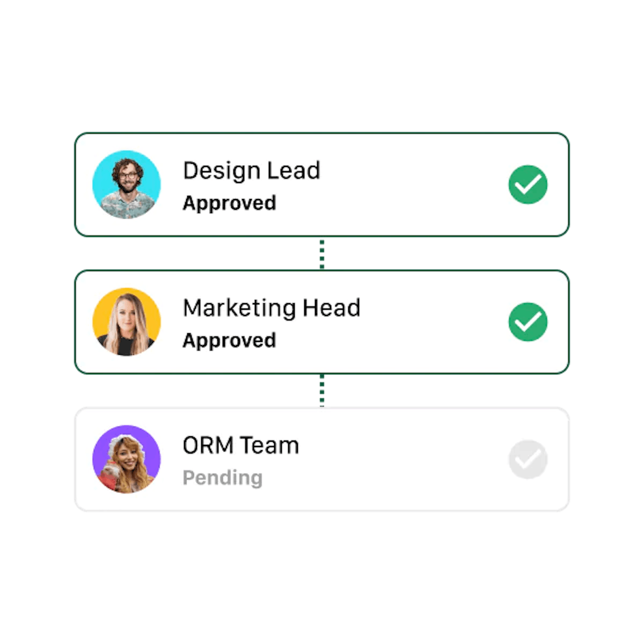Click the dotted connector below Design Lead card
The height and width of the screenshot is (644, 644).
point(322,253)
